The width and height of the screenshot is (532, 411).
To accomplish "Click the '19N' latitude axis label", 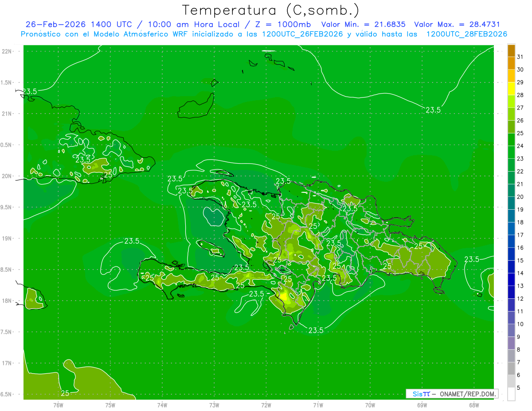I will 7,238.
